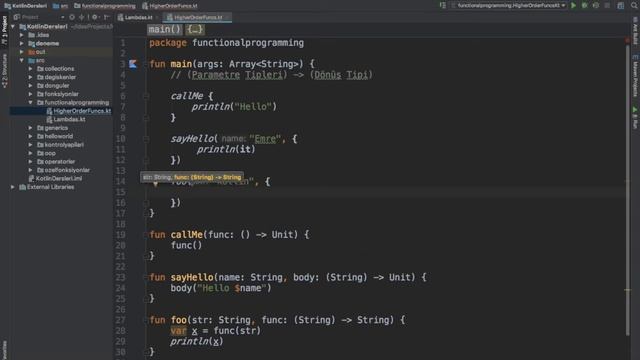Toggle the 1: Project tool window tab
This screenshot has width=640, height=360.
pyautogui.click(x=4, y=30)
